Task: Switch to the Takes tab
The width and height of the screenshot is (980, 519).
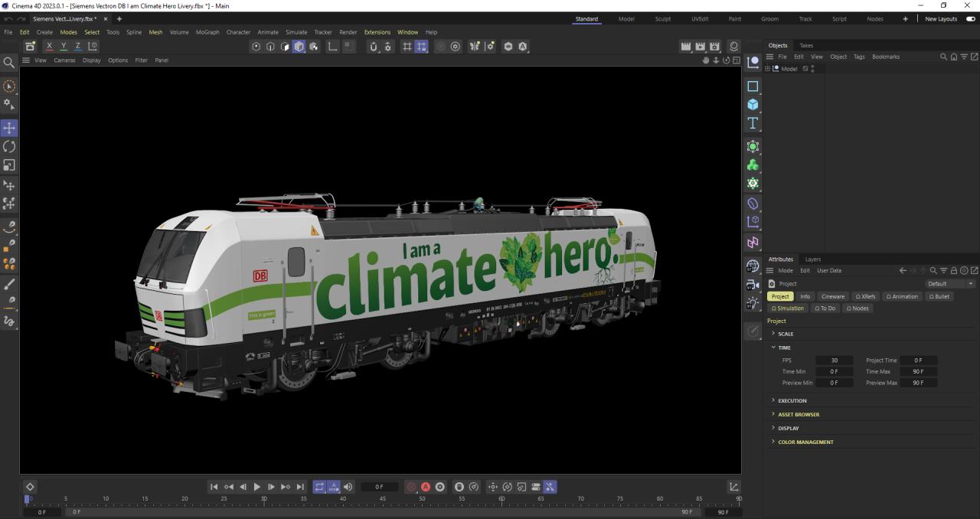Action: (x=806, y=45)
